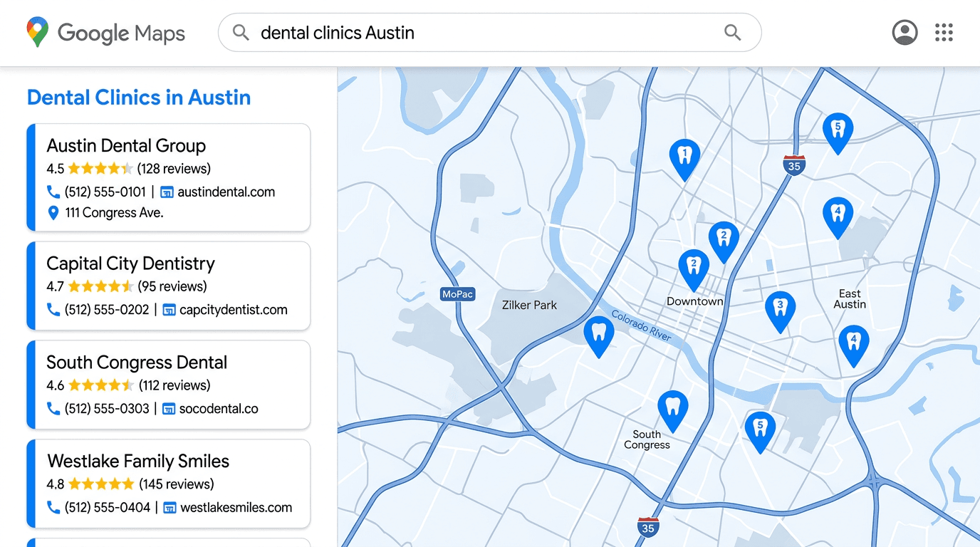View the '(112 reviews)' text
The width and height of the screenshot is (980, 547).
174,386
